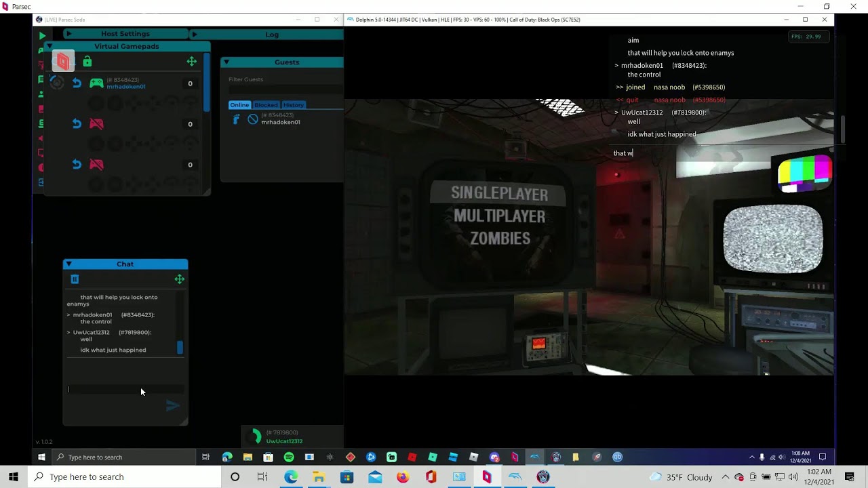Click the second gamepad row's blue undo arrow
Viewport: 868px width, 488px height.
pyautogui.click(x=77, y=124)
